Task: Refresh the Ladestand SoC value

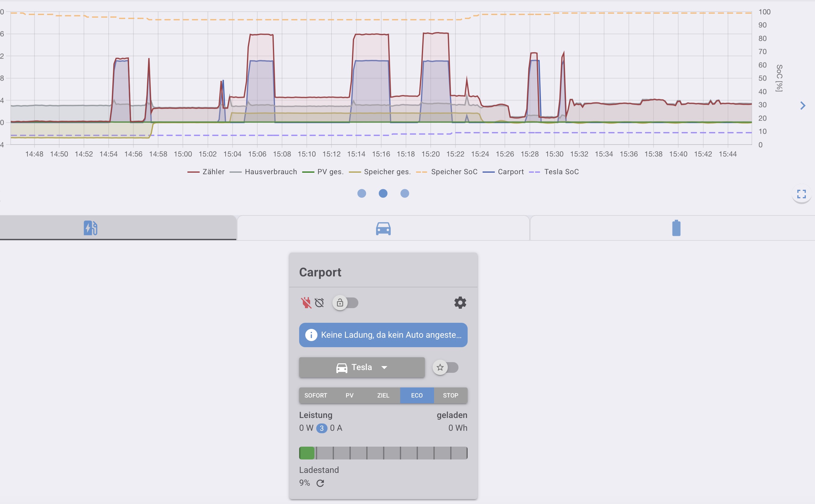Action: pyautogui.click(x=320, y=483)
